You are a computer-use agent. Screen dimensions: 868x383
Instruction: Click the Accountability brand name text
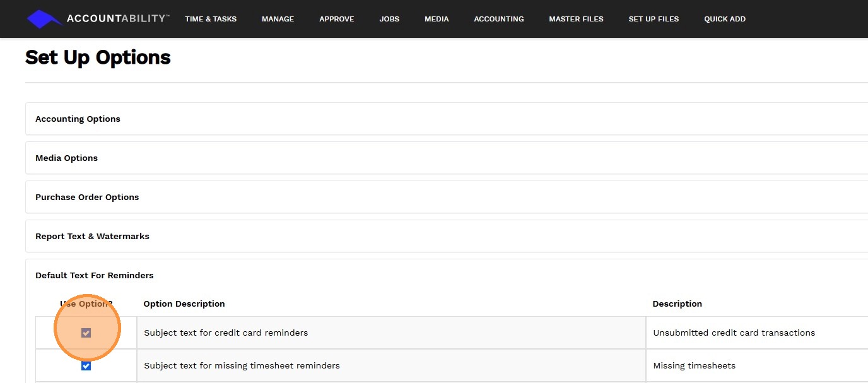(x=118, y=19)
